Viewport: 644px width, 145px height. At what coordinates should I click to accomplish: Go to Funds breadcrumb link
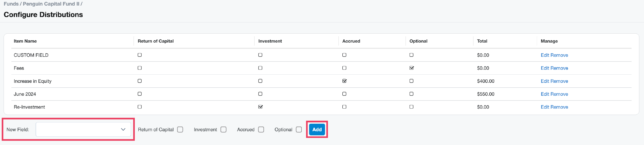pos(11,4)
